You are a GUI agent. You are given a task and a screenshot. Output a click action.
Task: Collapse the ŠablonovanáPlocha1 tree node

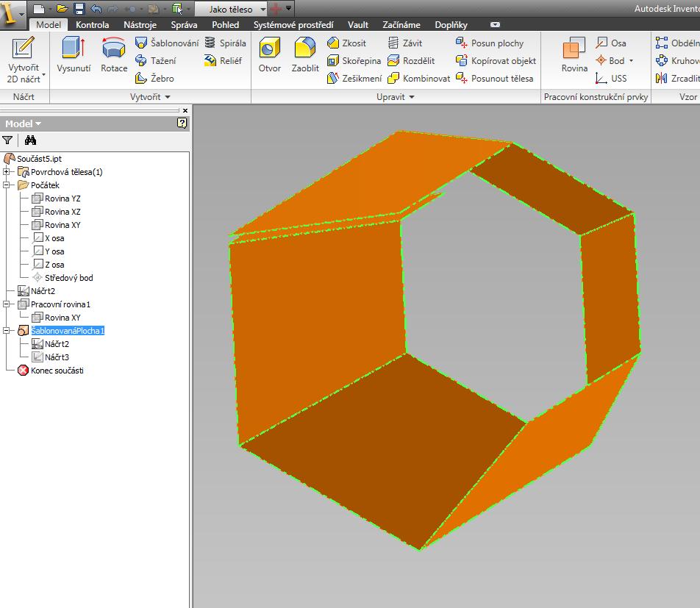(x=6, y=331)
